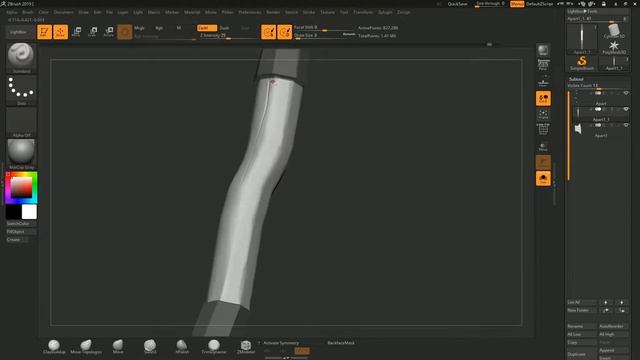The width and height of the screenshot is (640, 360).
Task: Select the Cylinder3D tool thumbnail
Action: point(613,31)
